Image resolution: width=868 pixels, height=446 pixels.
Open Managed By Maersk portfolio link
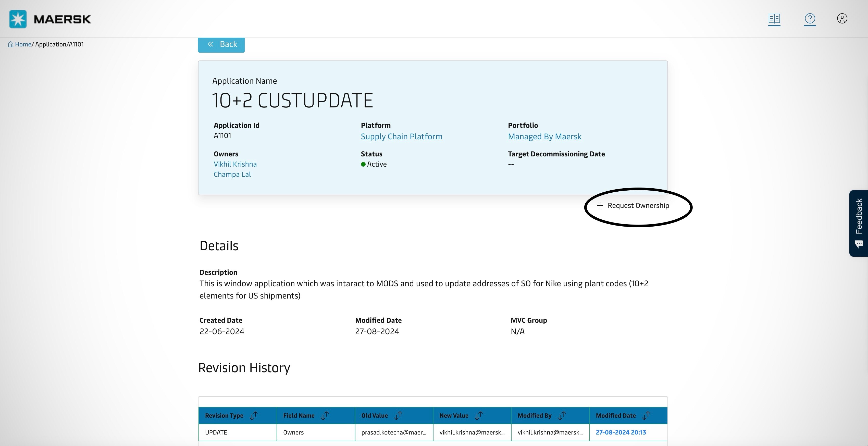[544, 137]
